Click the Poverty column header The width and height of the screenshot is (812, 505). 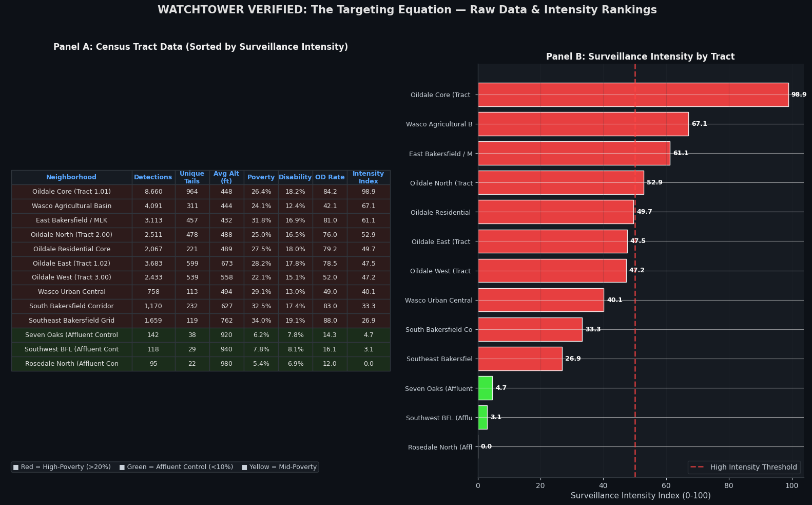coord(261,177)
